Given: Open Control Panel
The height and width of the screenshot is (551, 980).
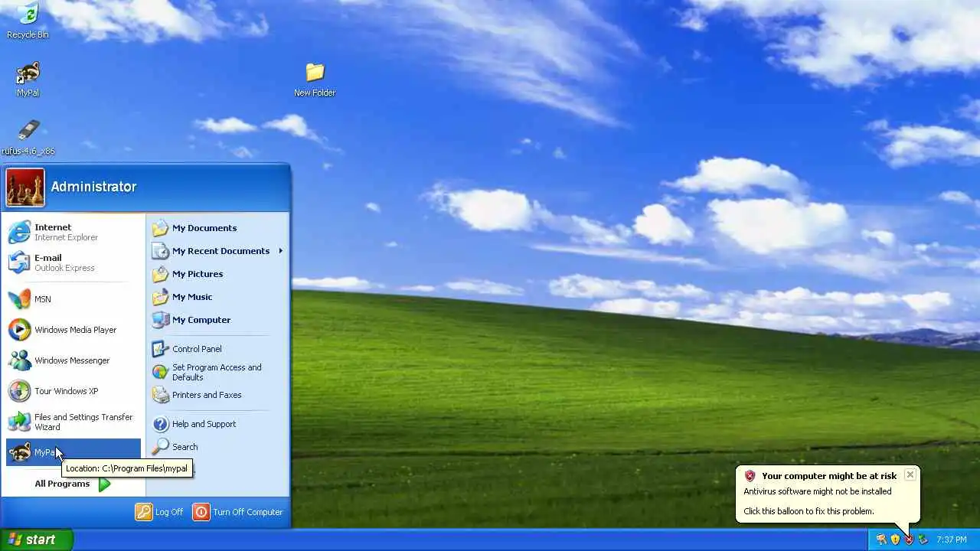Looking at the screenshot, I should (x=217, y=349).
